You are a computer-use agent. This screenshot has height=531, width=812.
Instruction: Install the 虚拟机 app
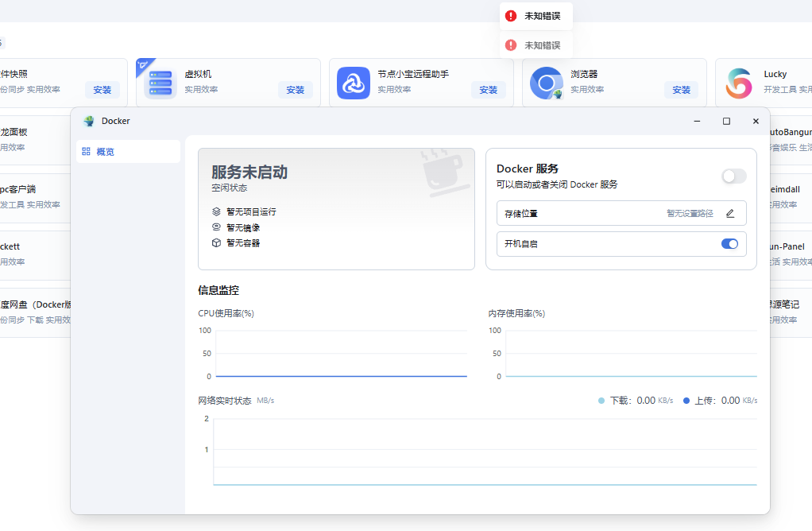pos(295,90)
